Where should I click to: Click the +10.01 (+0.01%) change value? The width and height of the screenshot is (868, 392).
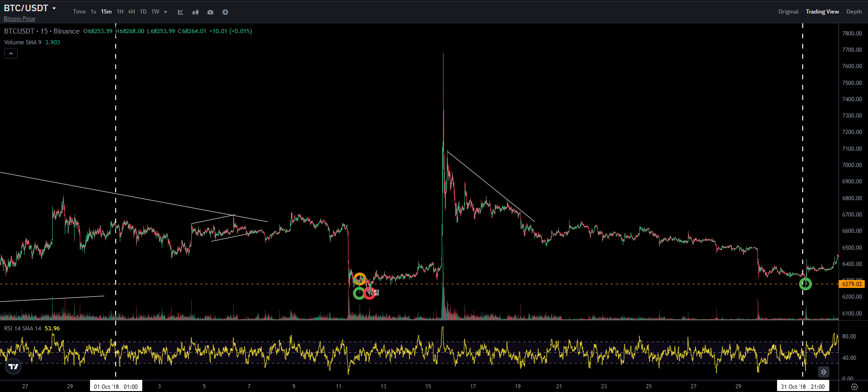(x=231, y=31)
